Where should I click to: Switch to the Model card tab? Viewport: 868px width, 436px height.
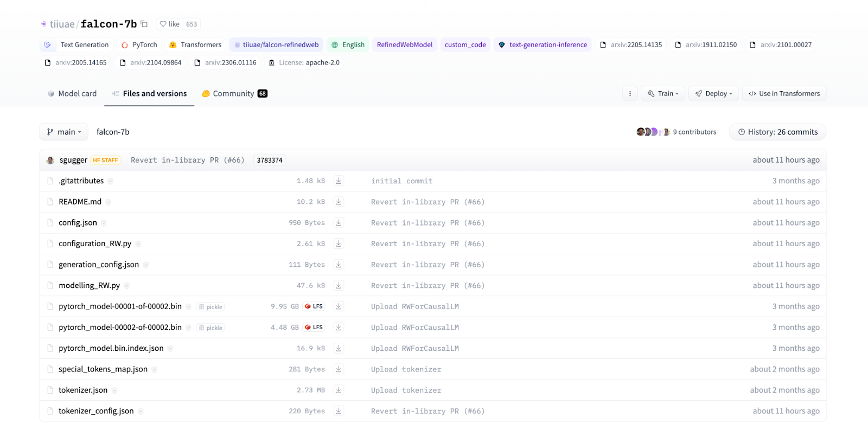click(72, 94)
